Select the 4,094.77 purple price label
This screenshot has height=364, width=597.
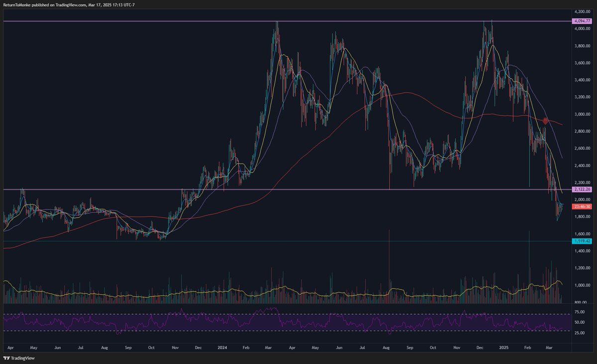click(582, 21)
